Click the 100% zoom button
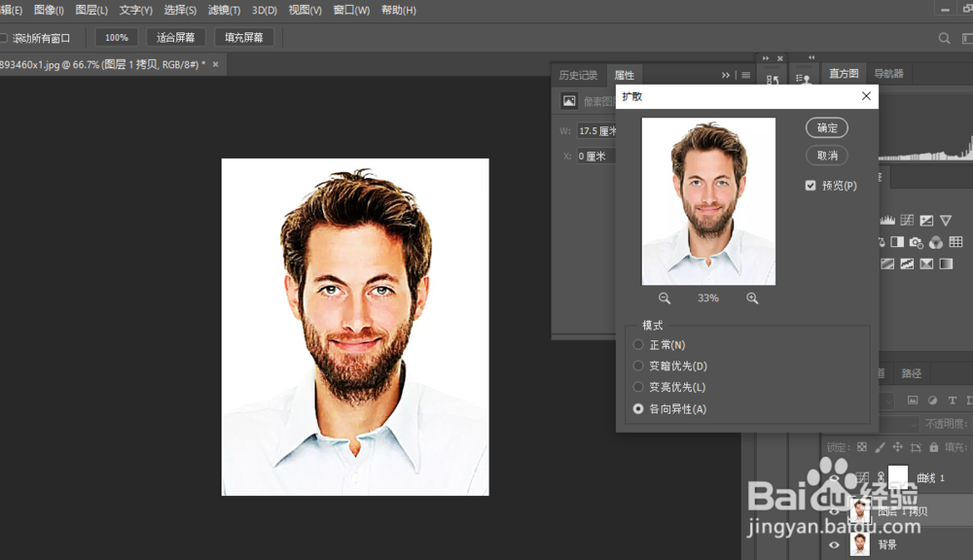The width and height of the screenshot is (973, 560). pos(116,38)
